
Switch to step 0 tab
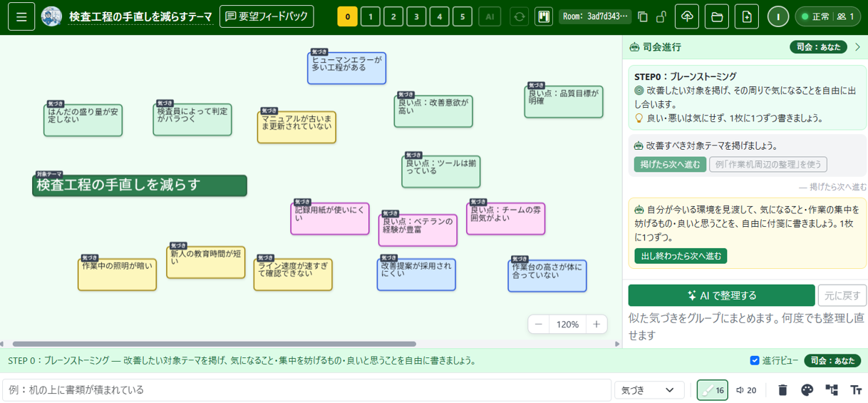pyautogui.click(x=347, y=16)
